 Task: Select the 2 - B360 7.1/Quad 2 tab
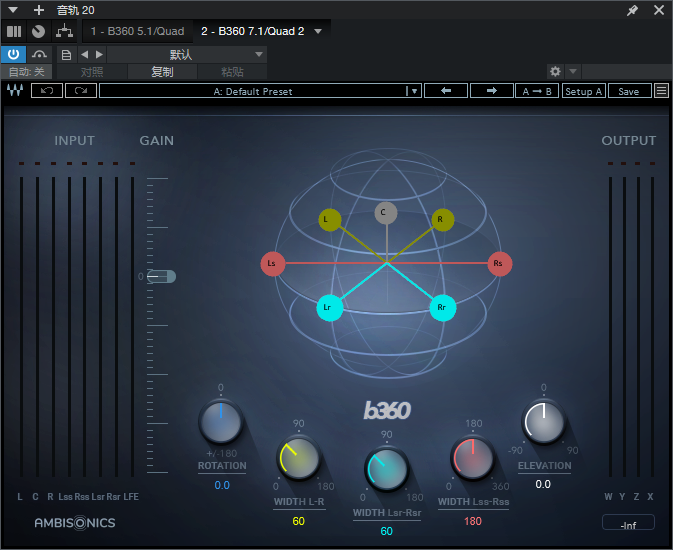click(x=254, y=31)
